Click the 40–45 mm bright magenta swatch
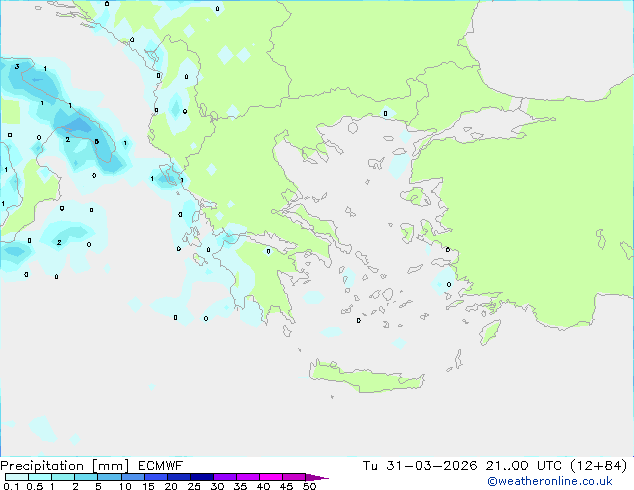634x490 pixels. point(271,477)
